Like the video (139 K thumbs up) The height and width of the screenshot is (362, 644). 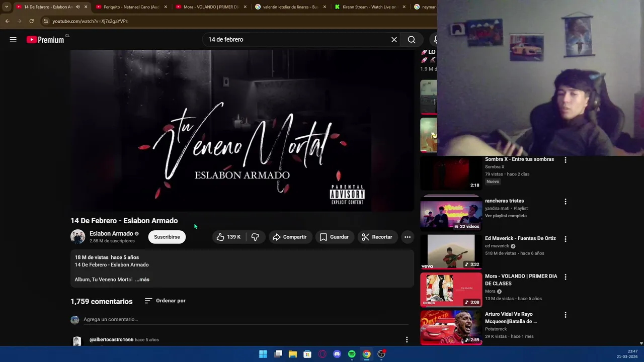point(228,237)
